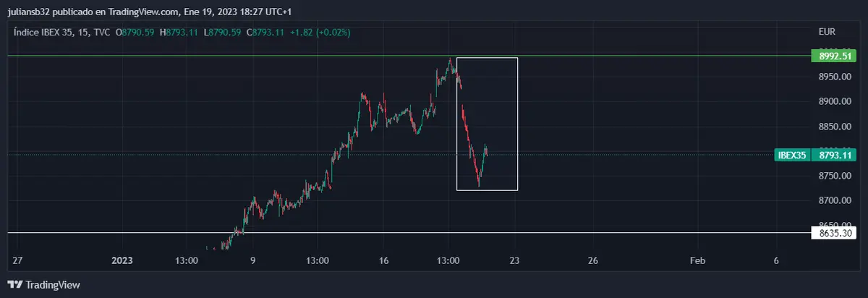Click the 27 date on time axis
This screenshot has width=868, height=298.
coord(18,260)
